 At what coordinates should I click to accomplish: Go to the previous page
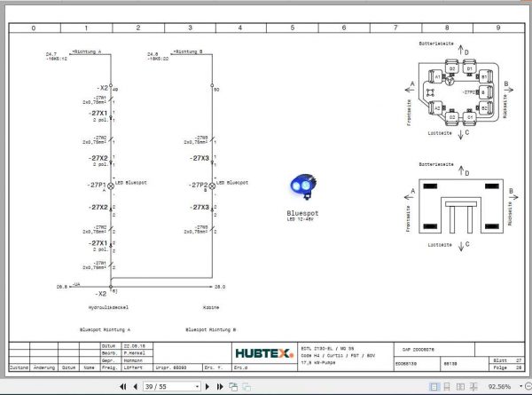tap(136, 386)
